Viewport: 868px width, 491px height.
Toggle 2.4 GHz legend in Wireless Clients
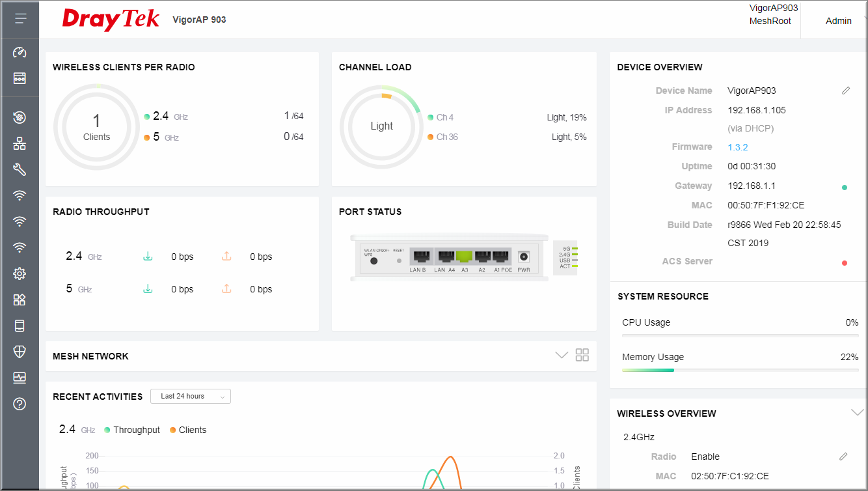point(166,117)
